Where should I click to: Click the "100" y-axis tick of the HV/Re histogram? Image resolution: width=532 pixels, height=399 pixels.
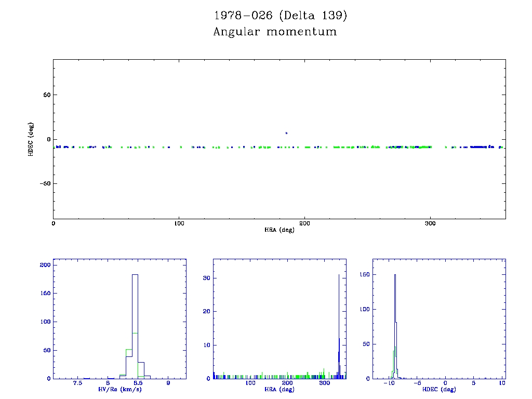[x=45, y=322]
